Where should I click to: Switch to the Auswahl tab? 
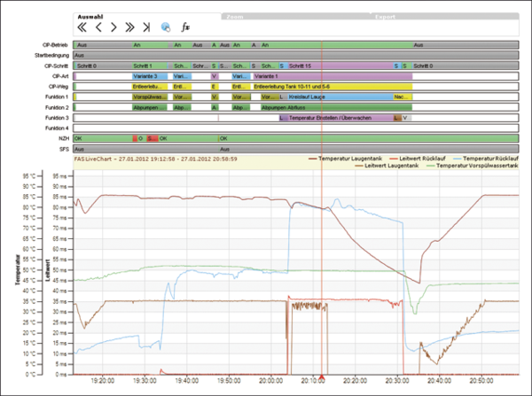(90, 17)
